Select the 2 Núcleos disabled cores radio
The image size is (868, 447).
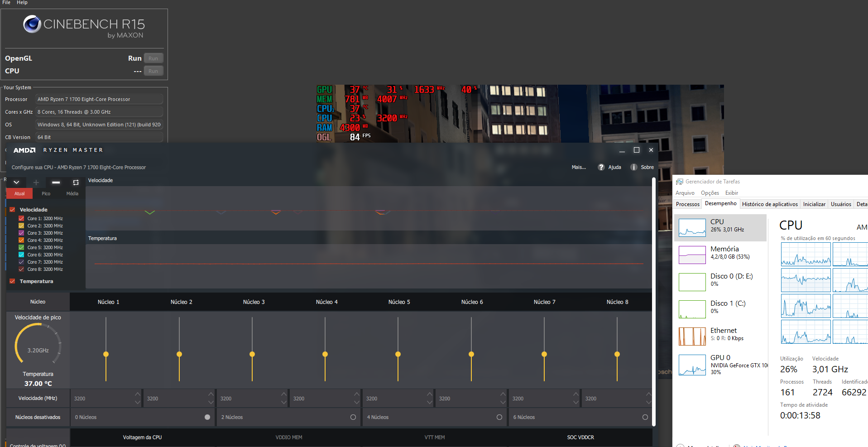tap(353, 417)
